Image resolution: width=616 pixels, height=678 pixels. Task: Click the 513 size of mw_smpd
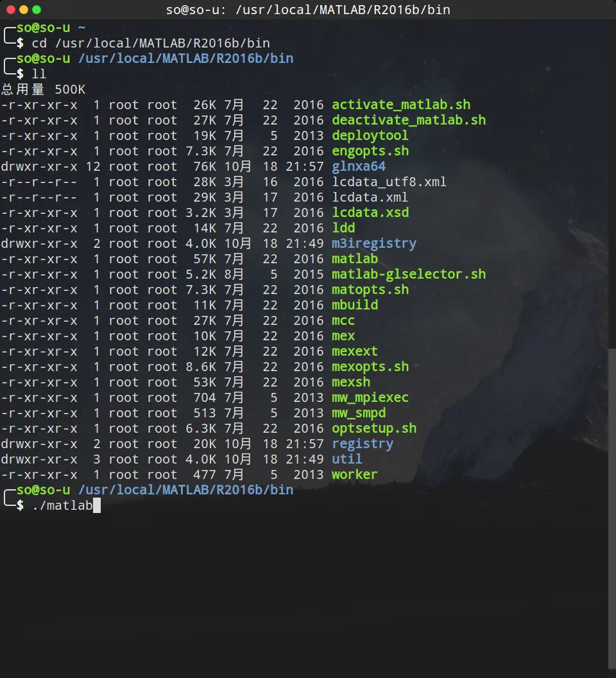[205, 413]
